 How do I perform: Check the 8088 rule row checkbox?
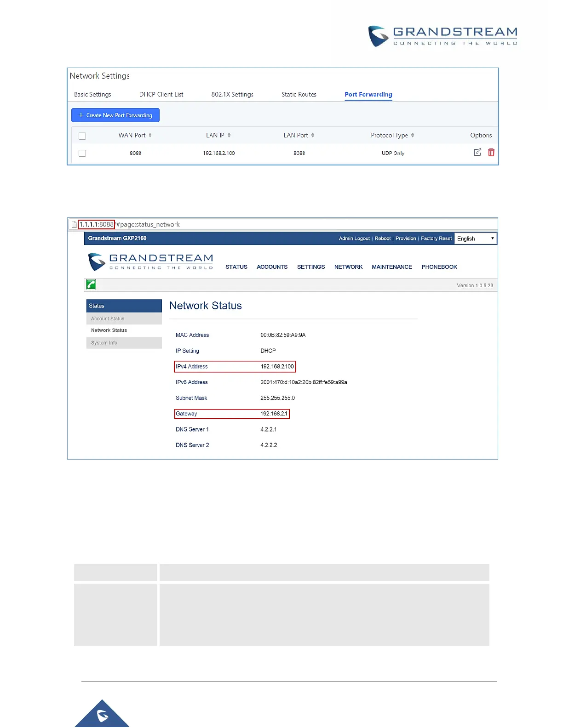coord(82,154)
